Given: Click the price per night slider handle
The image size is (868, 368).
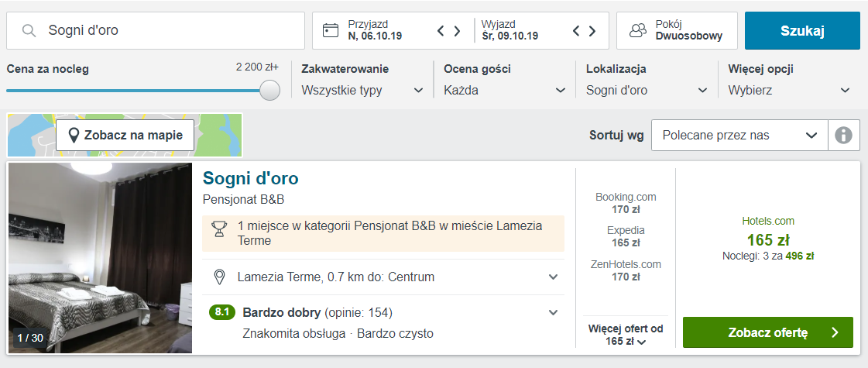Looking at the screenshot, I should point(269,90).
